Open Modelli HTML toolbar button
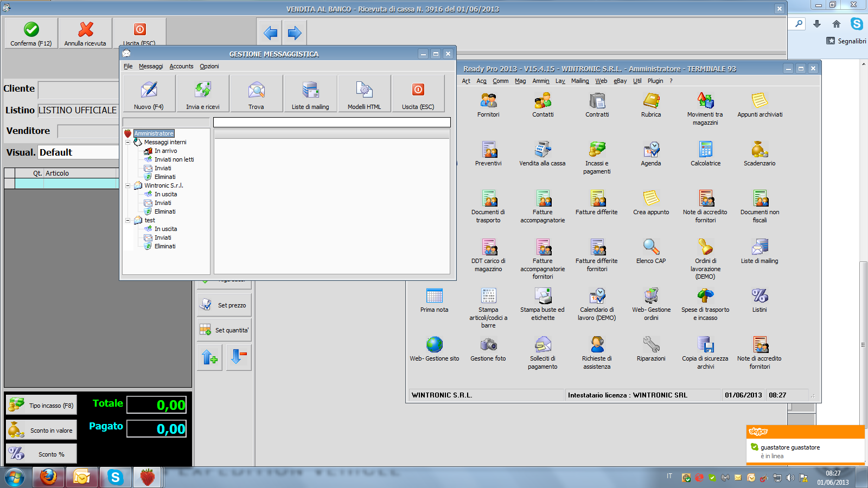The width and height of the screenshot is (868, 488). coord(365,94)
